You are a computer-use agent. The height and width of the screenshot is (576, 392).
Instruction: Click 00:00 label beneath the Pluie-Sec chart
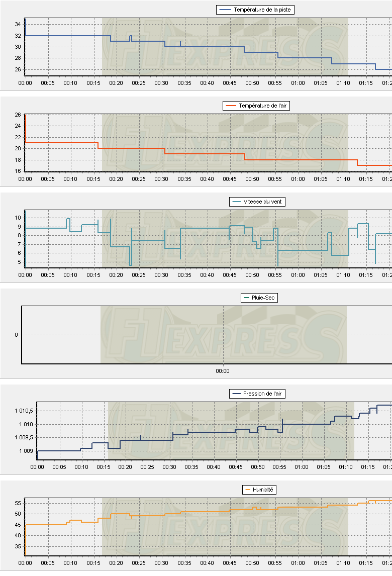223,371
